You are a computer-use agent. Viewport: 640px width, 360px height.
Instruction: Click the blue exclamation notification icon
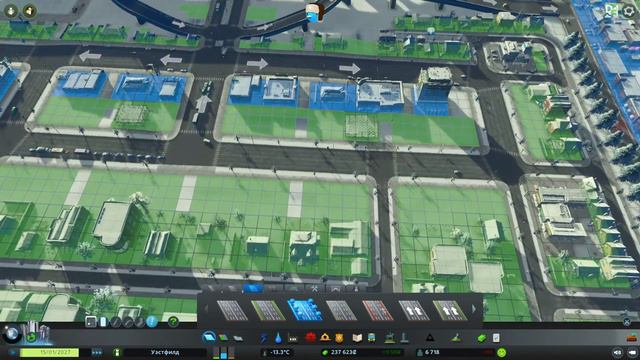pyautogui.click(x=152, y=322)
